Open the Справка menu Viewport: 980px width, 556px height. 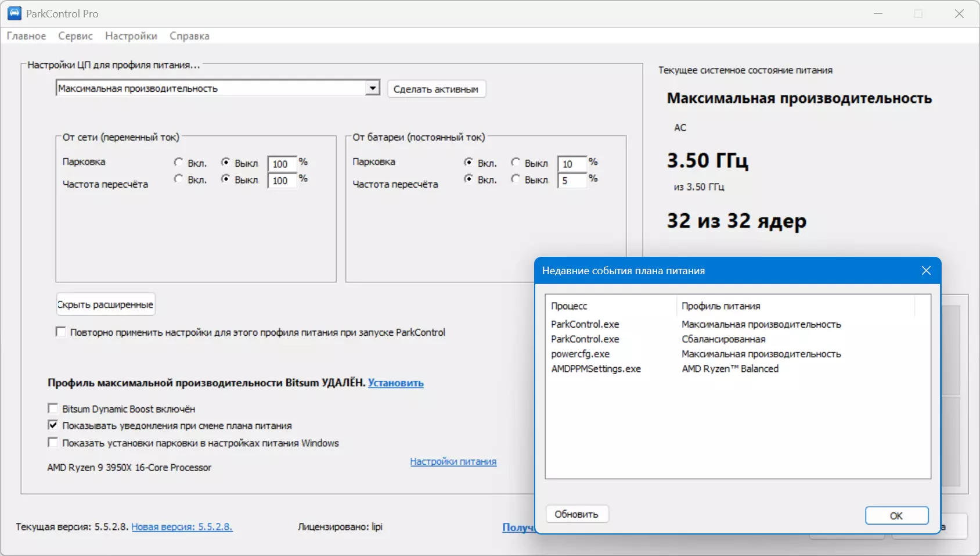(x=189, y=36)
